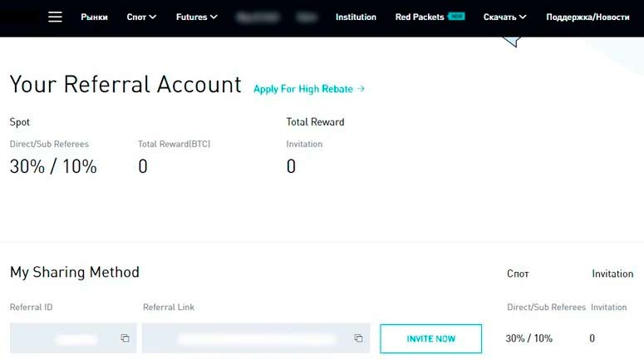The image size is (644, 360).
Task: Select the Invitation tab in My Sharing Method
Action: tap(612, 274)
